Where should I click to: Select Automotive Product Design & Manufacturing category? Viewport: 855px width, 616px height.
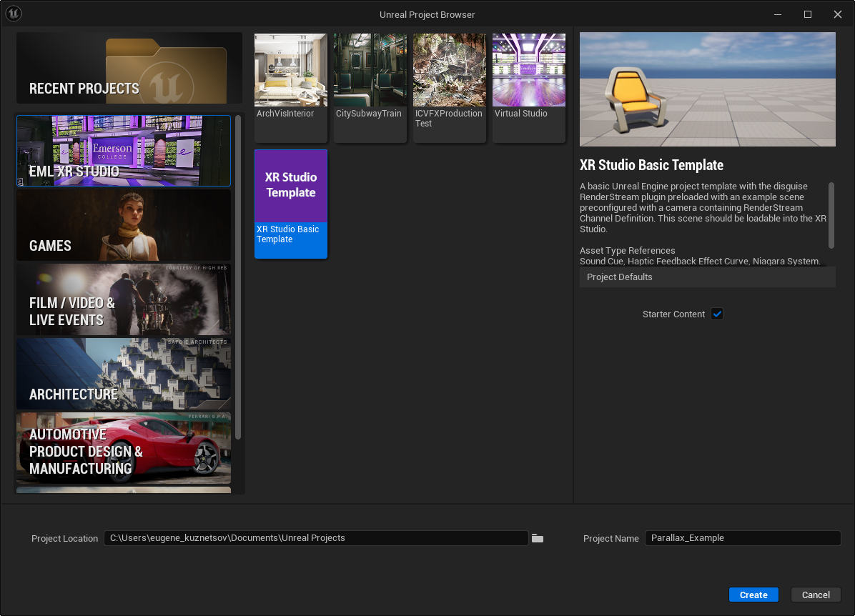(x=124, y=448)
